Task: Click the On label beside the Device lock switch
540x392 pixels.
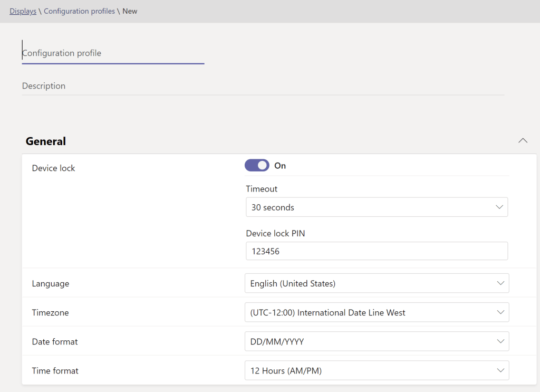Action: (x=280, y=166)
